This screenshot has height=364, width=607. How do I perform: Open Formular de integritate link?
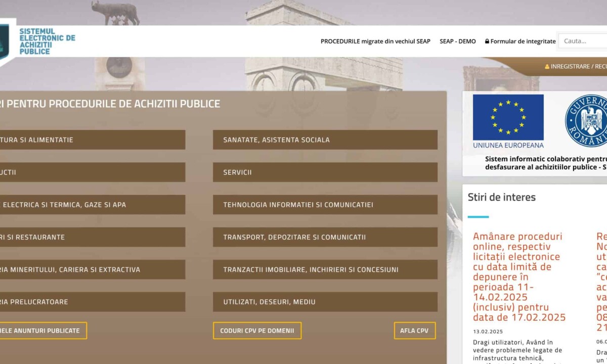(523, 41)
